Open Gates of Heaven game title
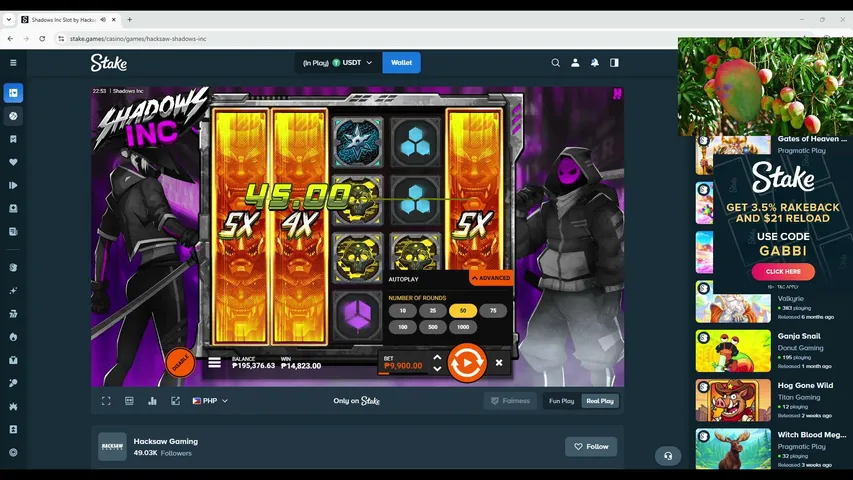This screenshot has height=480, width=853. click(x=812, y=139)
